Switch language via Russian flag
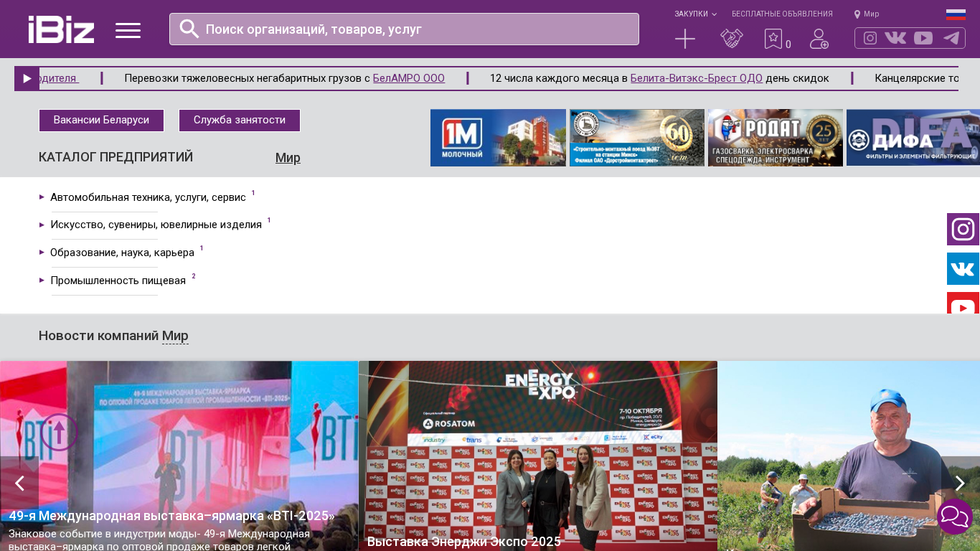 point(956,14)
